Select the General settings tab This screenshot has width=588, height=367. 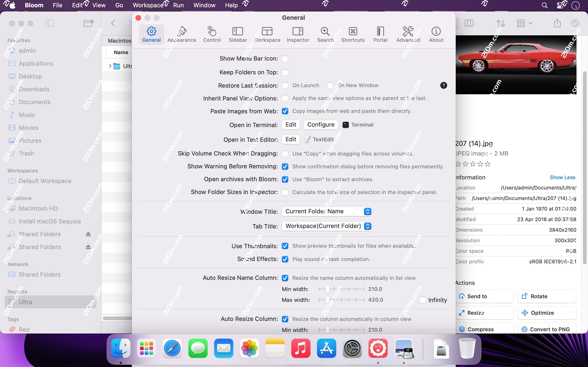[151, 34]
